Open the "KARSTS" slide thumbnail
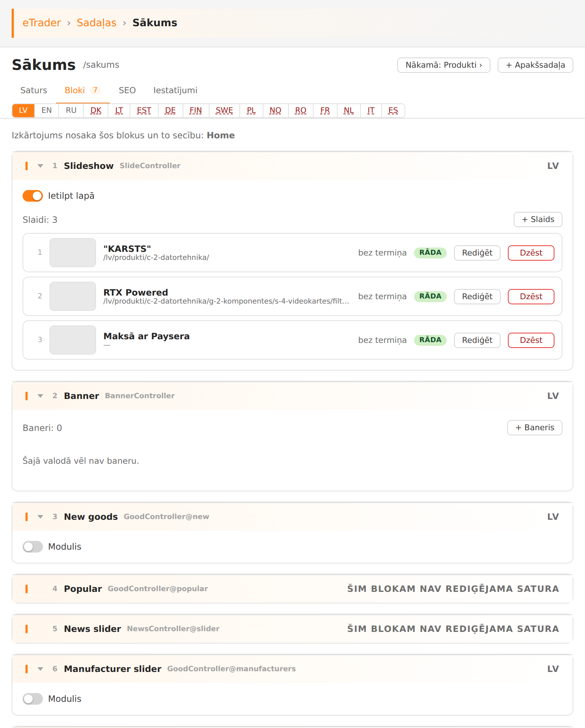The width and height of the screenshot is (585, 728). [73, 253]
